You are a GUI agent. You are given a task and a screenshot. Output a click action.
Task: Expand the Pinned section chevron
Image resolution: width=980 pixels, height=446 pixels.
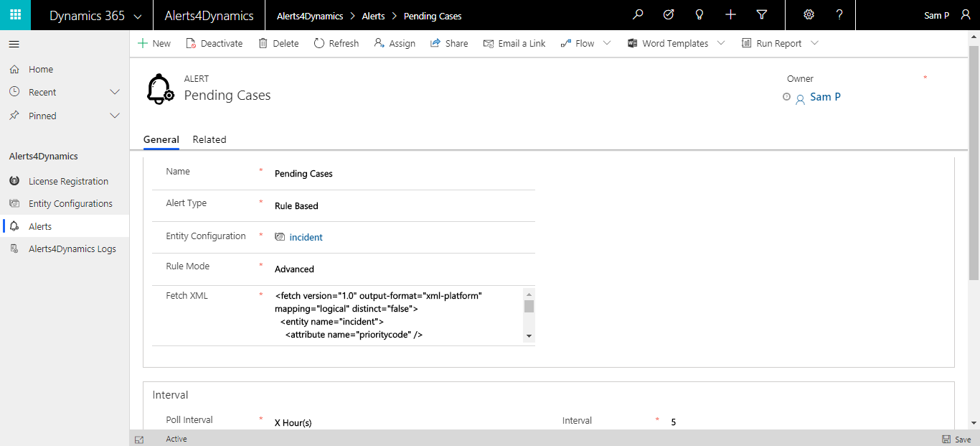tap(115, 116)
